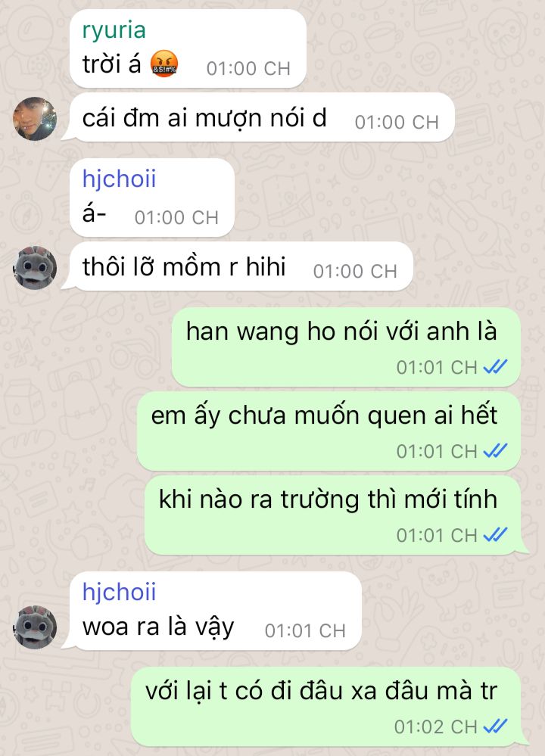Screen dimensions: 545x756
Task: Tap hjchoii's name above 'woa ra là vậy'
Action: [119, 592]
